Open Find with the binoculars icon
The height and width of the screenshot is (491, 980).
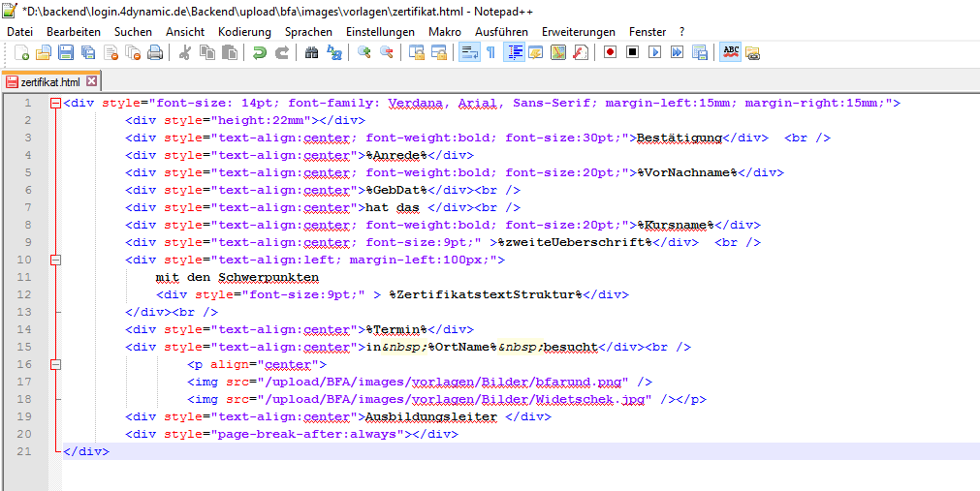tap(312, 52)
